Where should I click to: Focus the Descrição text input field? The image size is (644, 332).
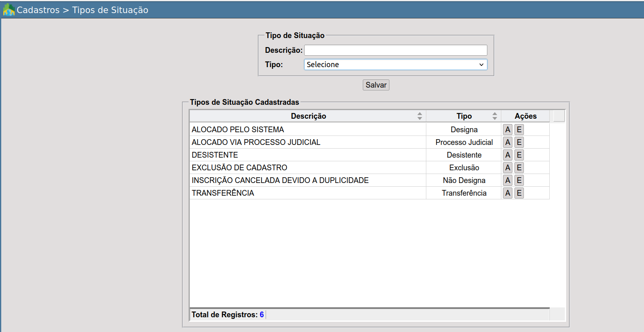(x=395, y=50)
